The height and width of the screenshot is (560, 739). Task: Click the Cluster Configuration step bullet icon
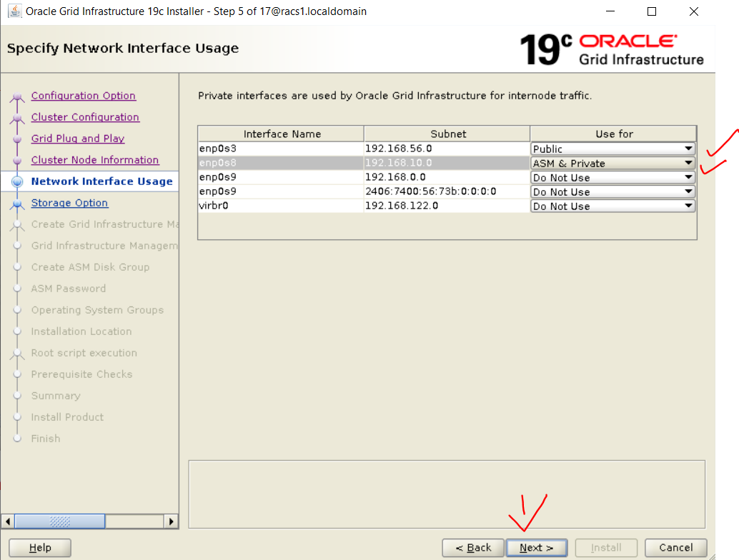tap(17, 118)
